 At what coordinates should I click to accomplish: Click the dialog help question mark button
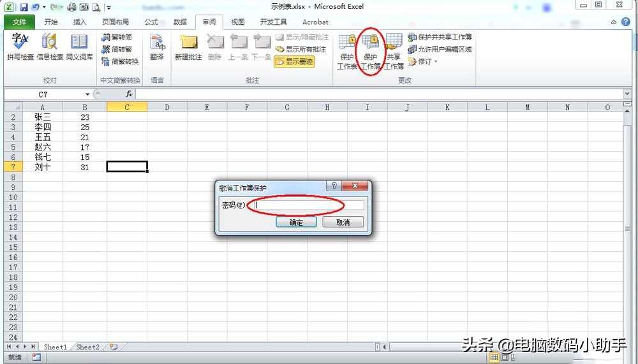tap(334, 186)
